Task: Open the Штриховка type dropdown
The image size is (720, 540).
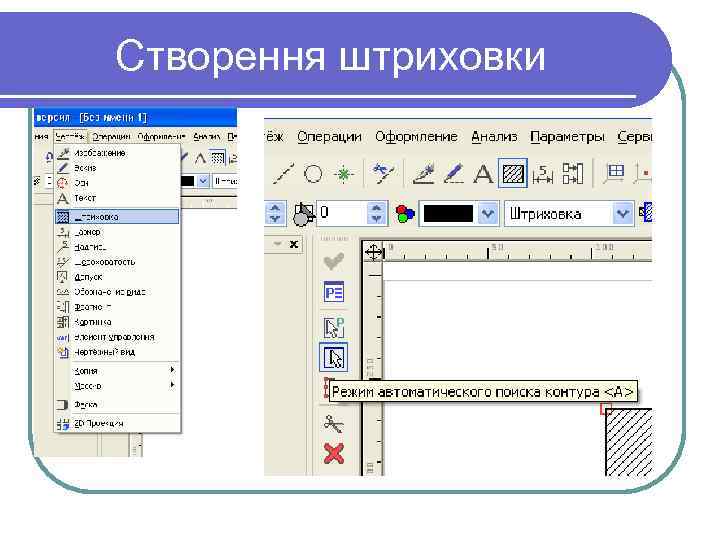Action: [x=622, y=214]
